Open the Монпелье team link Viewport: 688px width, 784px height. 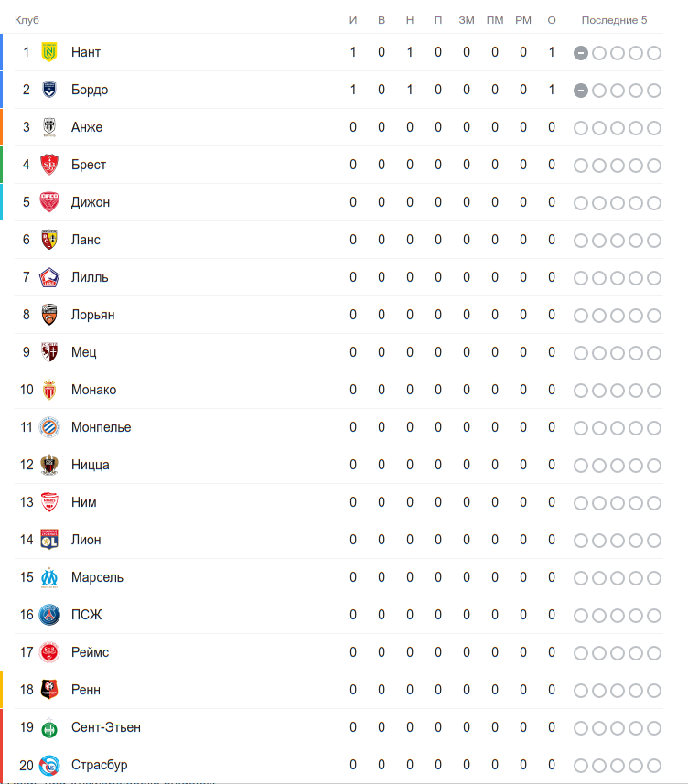101,427
